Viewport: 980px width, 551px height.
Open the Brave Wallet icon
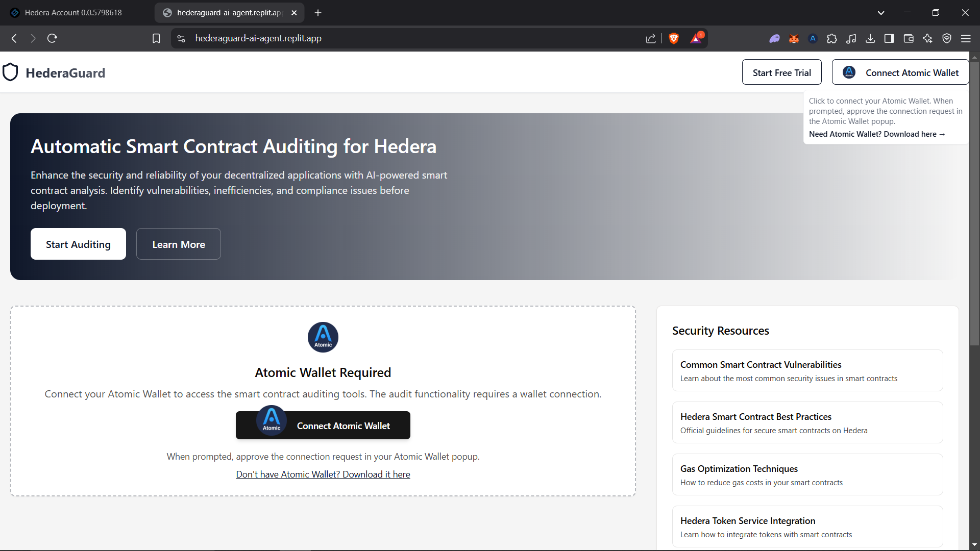(x=909, y=38)
